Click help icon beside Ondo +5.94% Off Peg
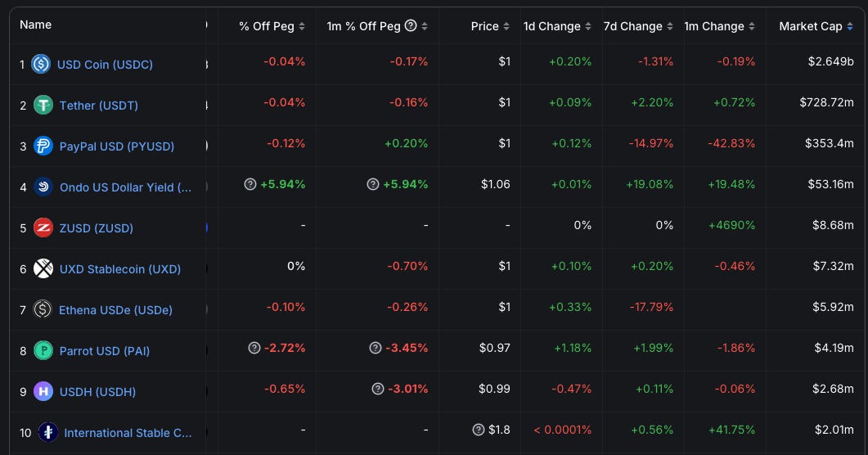This screenshot has width=868, height=455. coord(250,184)
